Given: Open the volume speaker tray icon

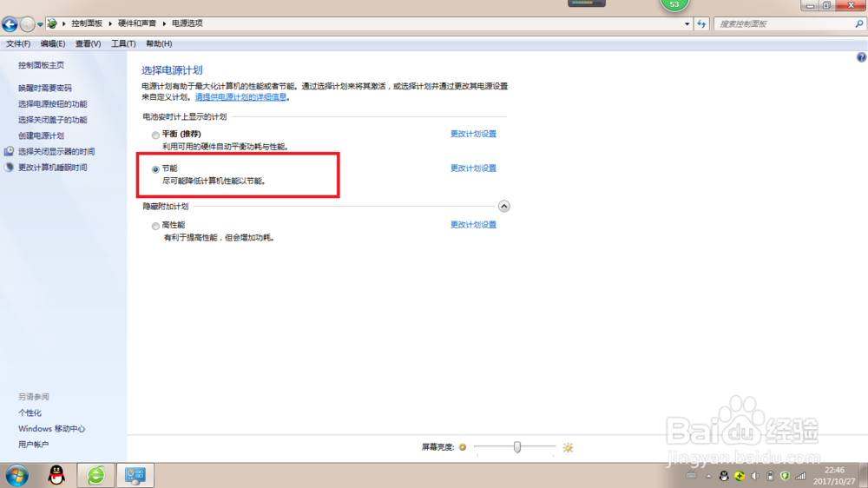Looking at the screenshot, I should click(755, 476).
